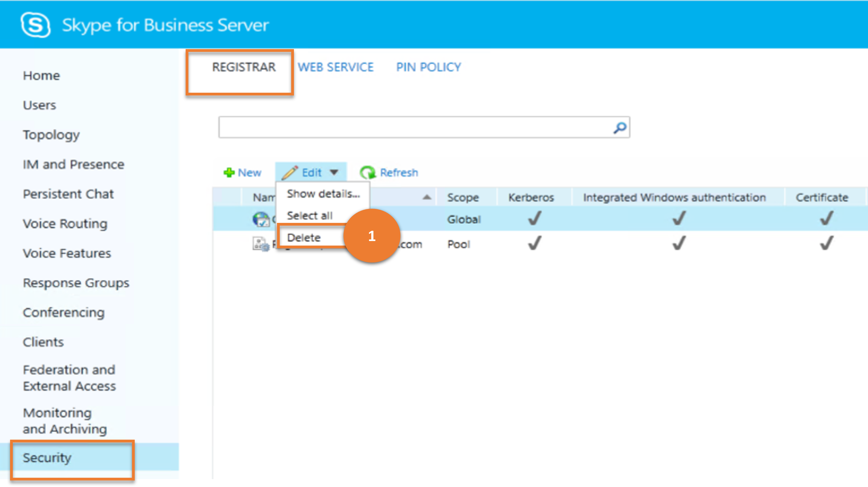Screen dimensions: 868x487
Task: Select the Pool policy server icon
Action: [261, 244]
